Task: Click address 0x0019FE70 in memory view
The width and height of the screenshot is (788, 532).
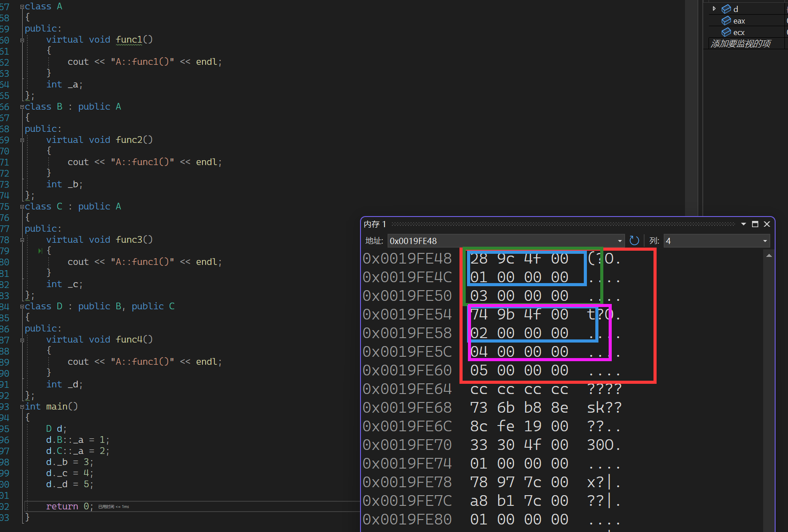Action: [407, 445]
